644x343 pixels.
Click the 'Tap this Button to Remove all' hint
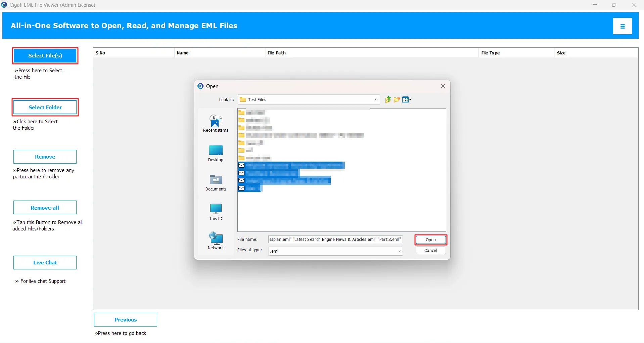[x=47, y=225]
